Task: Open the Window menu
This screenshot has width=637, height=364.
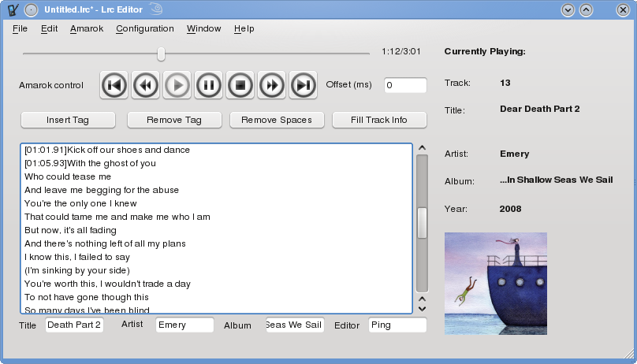Action: tap(204, 29)
